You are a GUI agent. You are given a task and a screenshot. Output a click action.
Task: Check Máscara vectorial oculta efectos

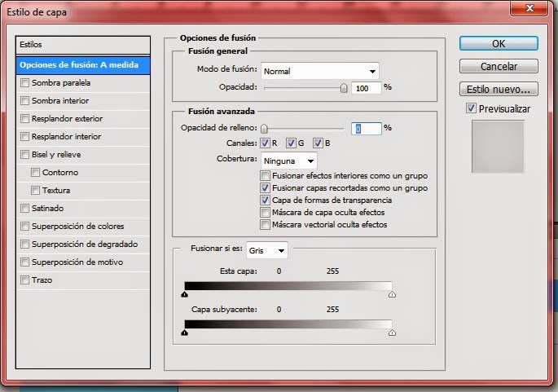[265, 225]
